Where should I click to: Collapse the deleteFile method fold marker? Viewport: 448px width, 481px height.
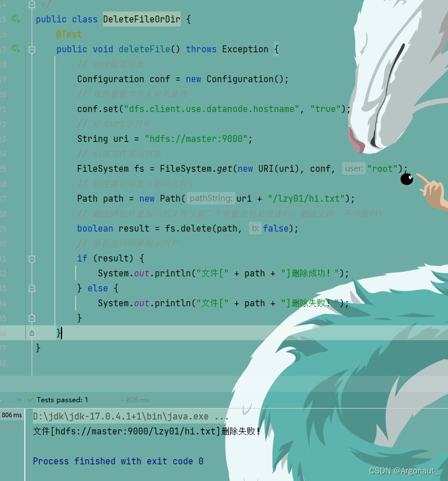tap(32, 49)
